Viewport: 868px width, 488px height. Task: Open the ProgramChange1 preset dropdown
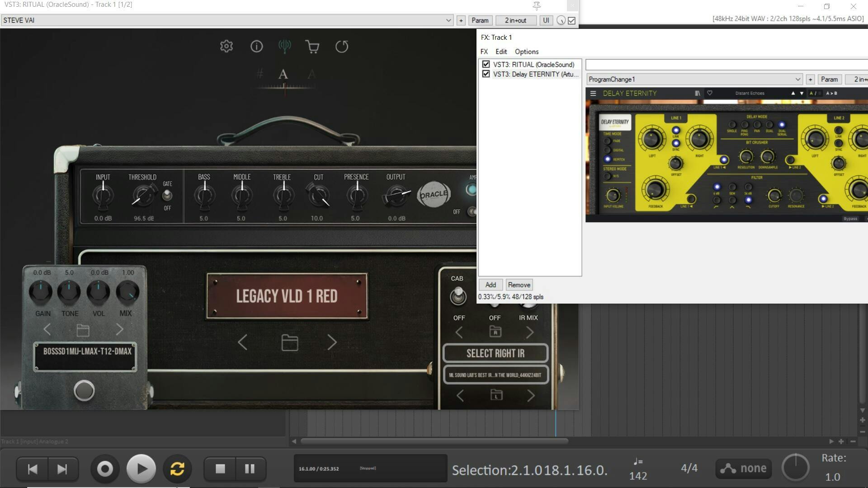[694, 79]
